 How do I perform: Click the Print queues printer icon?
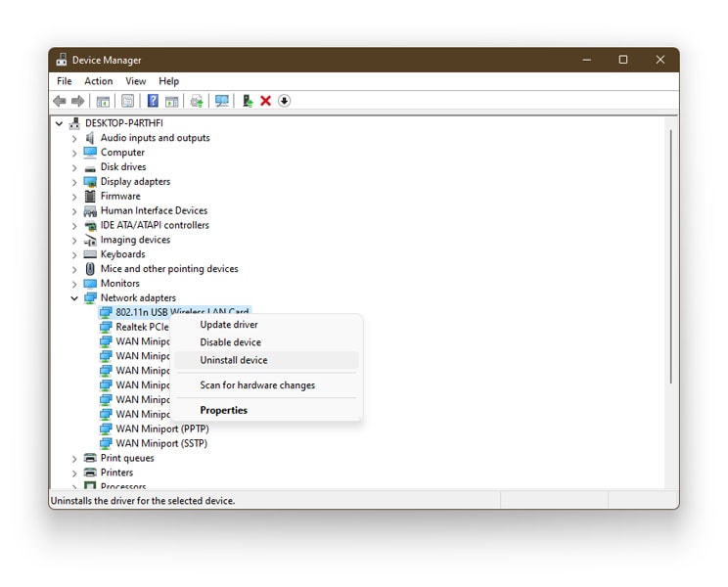(x=90, y=458)
